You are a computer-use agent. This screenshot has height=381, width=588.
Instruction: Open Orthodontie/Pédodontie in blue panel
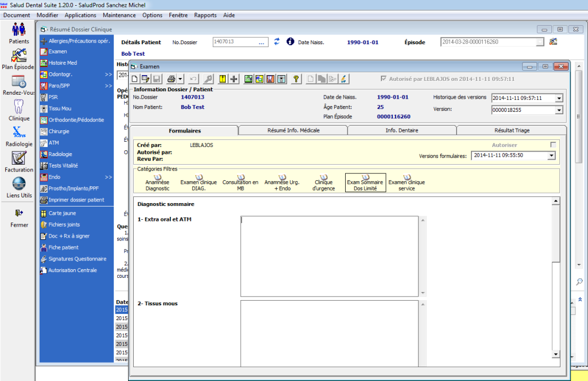coord(73,120)
